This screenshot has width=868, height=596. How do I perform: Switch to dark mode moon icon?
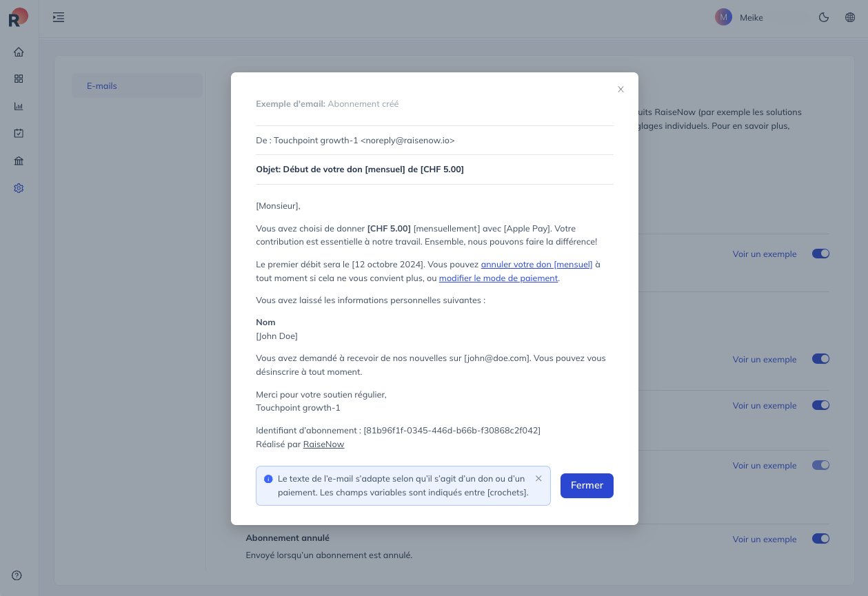(823, 17)
